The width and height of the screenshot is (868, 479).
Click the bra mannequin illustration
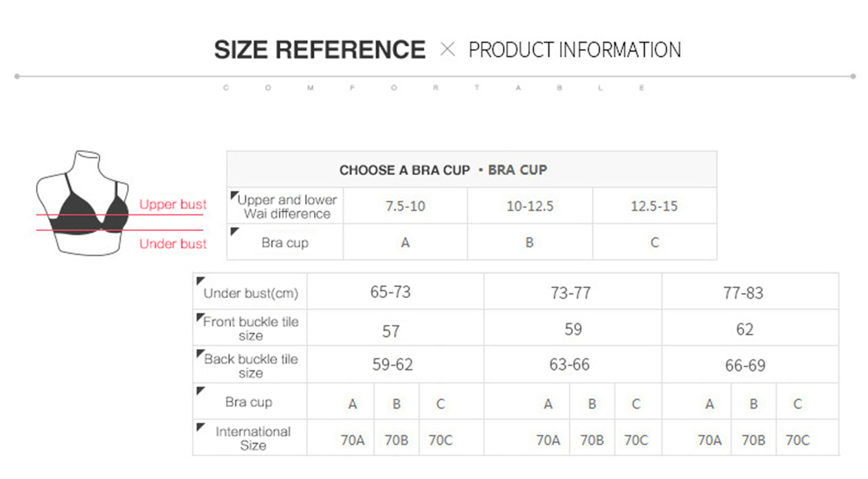click(82, 202)
